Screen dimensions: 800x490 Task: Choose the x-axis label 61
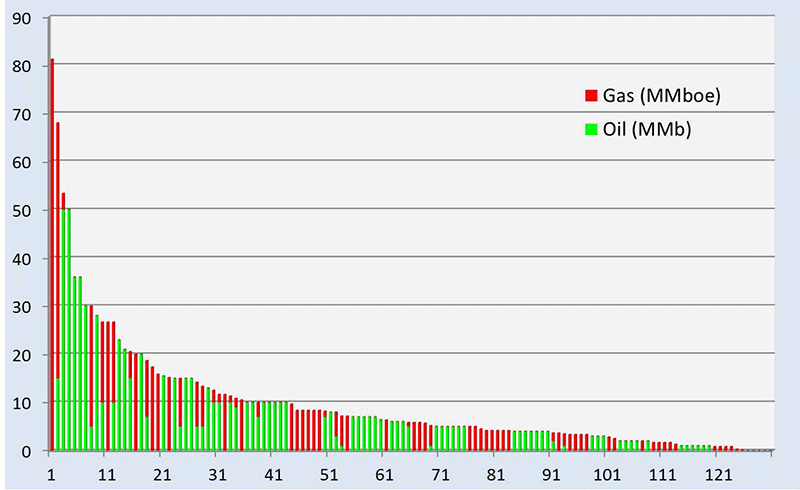click(x=385, y=471)
